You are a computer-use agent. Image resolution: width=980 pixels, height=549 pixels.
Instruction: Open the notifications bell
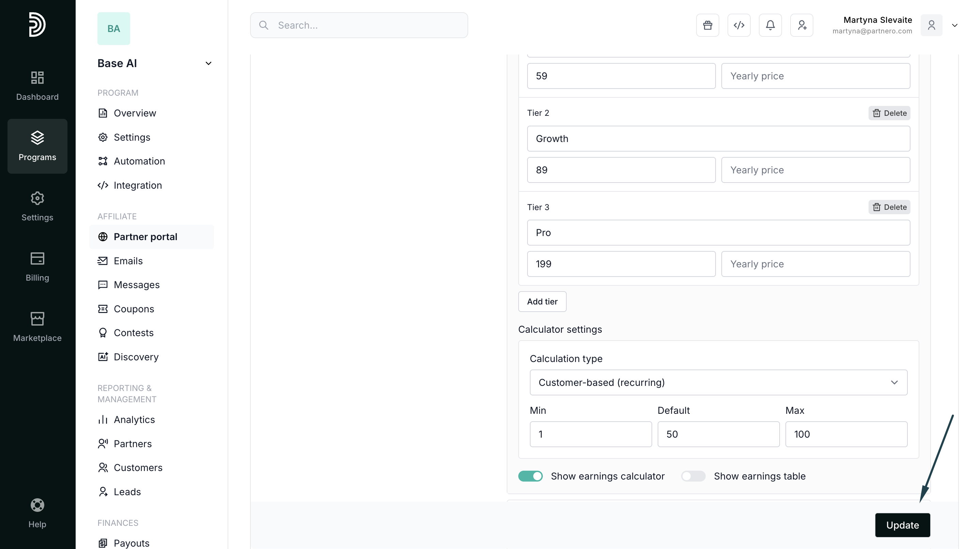coord(770,25)
